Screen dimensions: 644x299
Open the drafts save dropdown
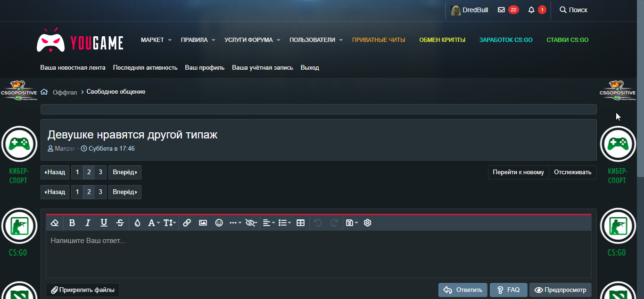coord(352,223)
